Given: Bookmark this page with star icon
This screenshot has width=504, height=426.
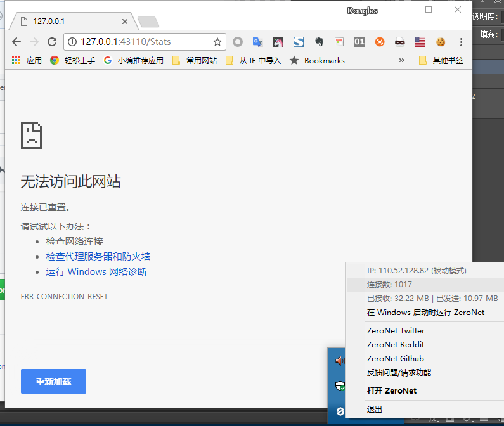Looking at the screenshot, I should [217, 42].
